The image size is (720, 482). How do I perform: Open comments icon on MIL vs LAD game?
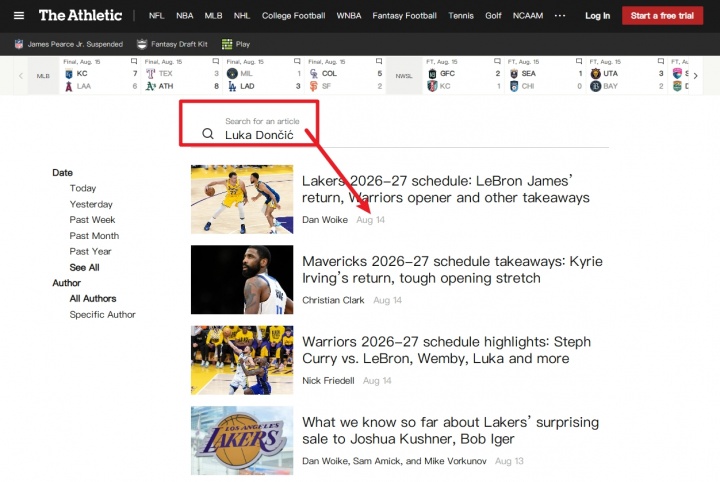coord(297,61)
